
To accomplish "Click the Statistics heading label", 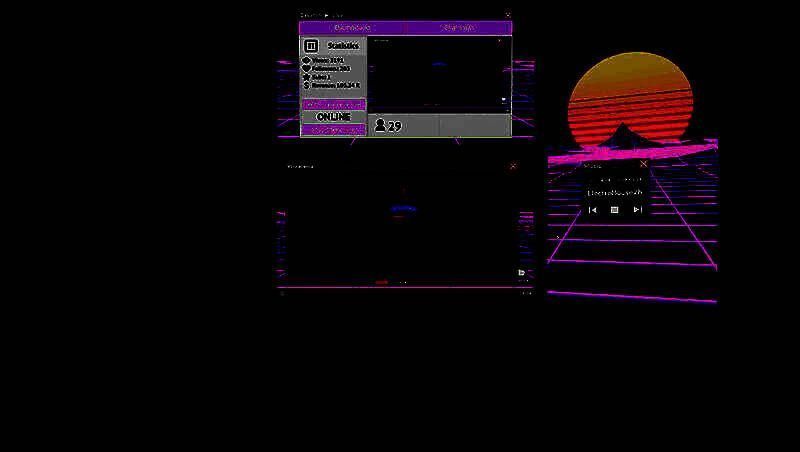I will coord(342,46).
